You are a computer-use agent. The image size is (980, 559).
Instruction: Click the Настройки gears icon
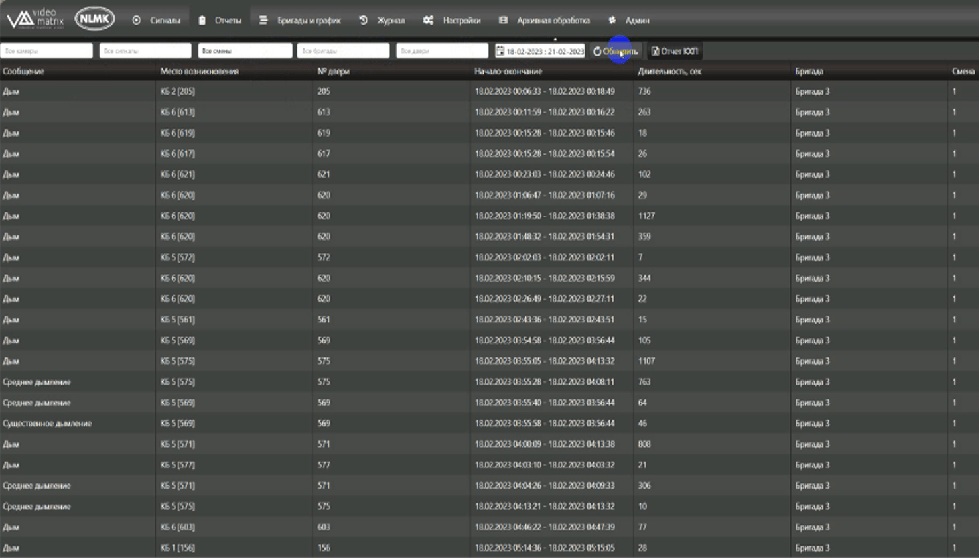[428, 20]
